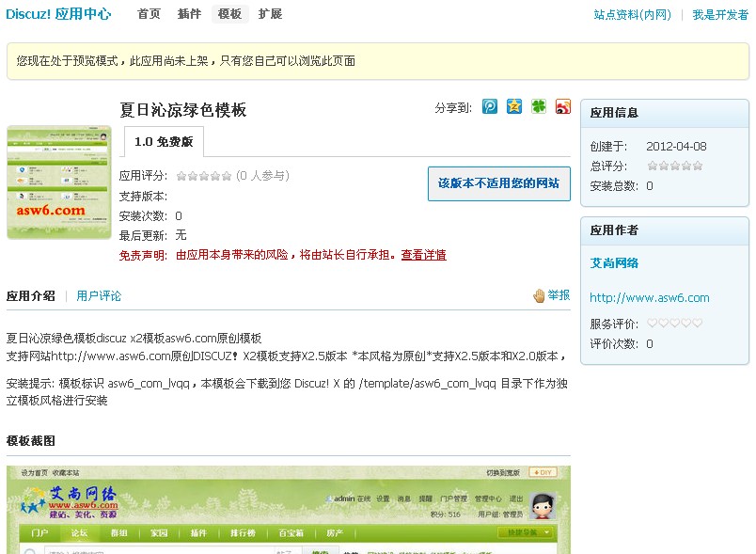The height and width of the screenshot is (554, 756).
Task: Visit http://www.asw6.com author link
Action: pyautogui.click(x=650, y=298)
